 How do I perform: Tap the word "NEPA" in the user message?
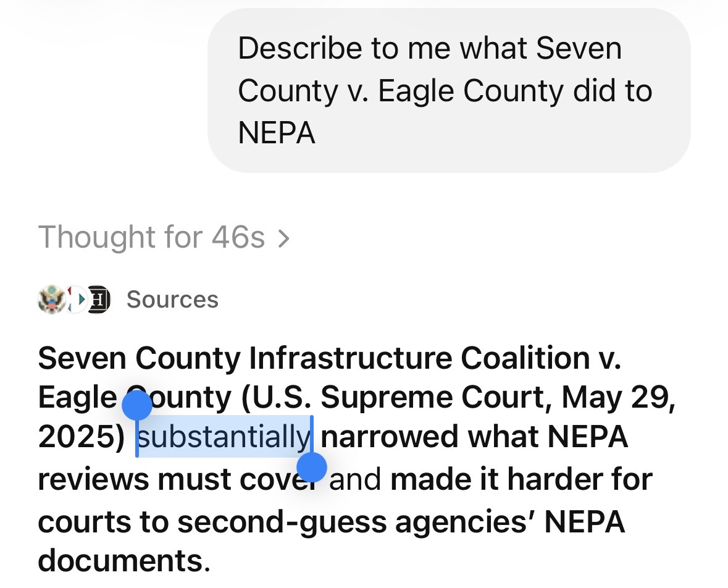tap(277, 133)
